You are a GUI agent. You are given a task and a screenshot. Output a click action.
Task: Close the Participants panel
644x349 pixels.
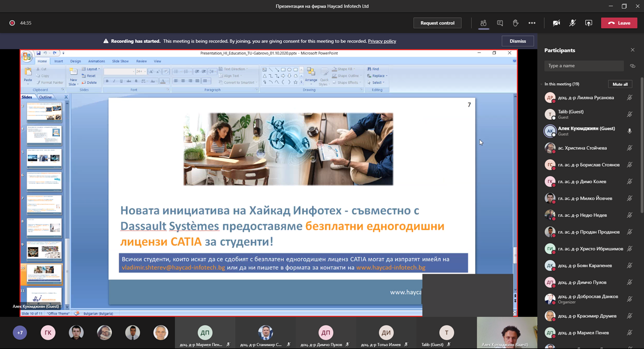pos(632,50)
